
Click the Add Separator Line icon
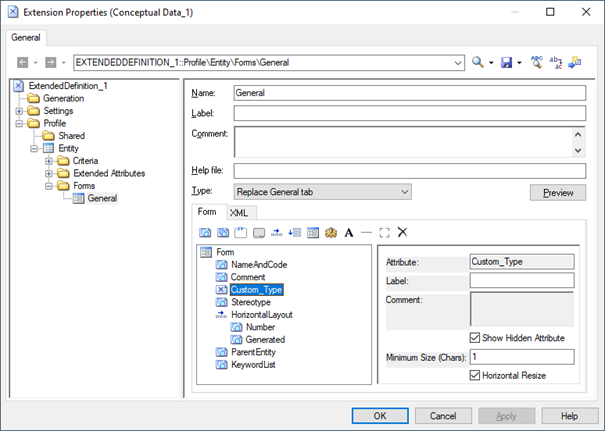[366, 232]
